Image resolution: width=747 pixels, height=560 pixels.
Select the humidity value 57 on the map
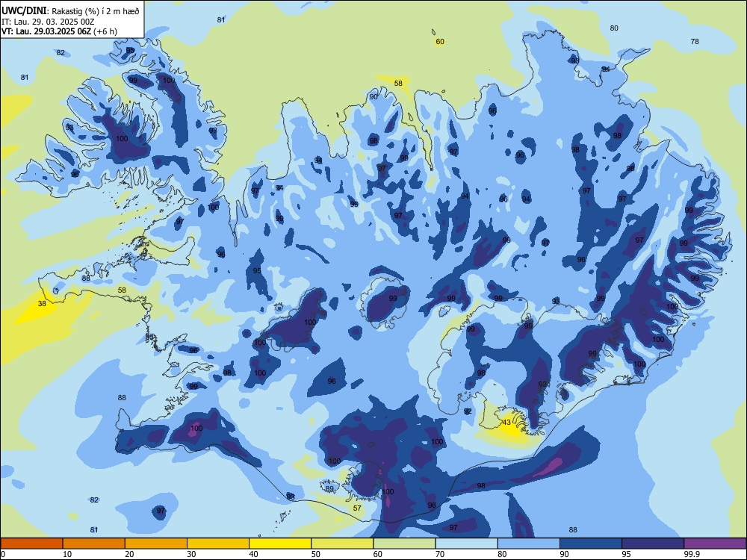[357, 508]
